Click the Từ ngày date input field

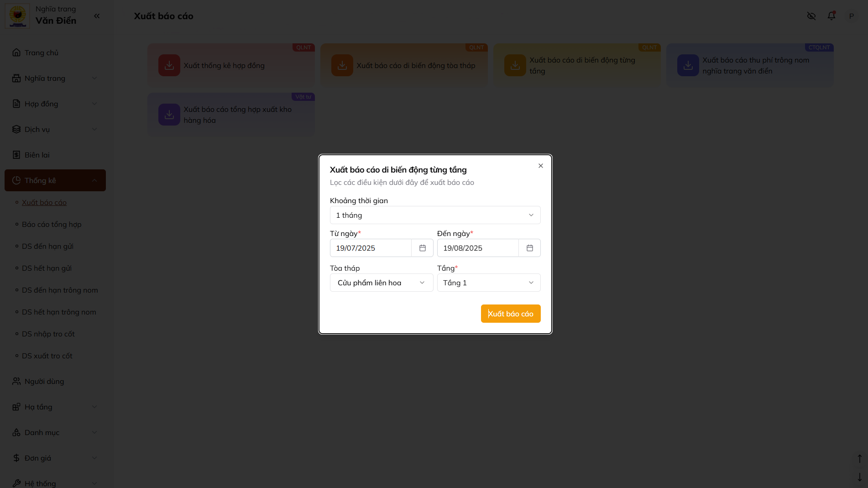(x=371, y=248)
